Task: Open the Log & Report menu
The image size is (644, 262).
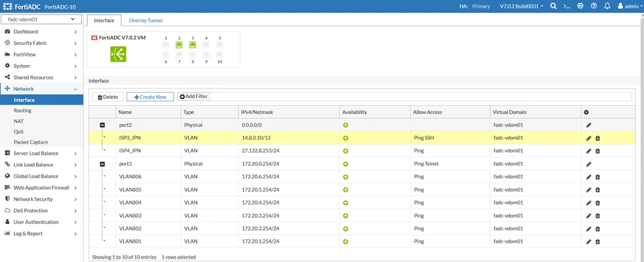Action: (x=41, y=234)
